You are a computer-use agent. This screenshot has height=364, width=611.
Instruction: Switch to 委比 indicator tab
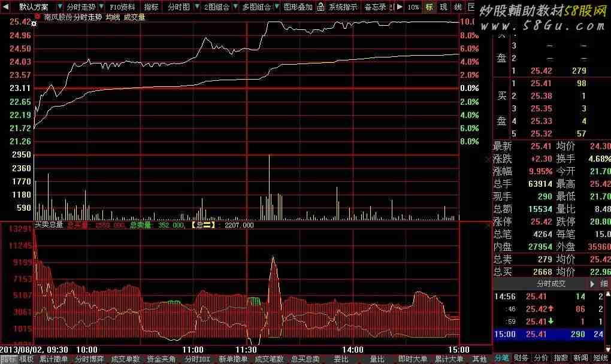341,359
